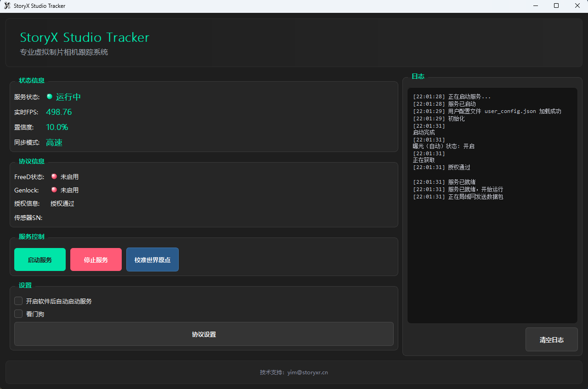Close the StoryX Studio Tracker window

pyautogui.click(x=577, y=6)
